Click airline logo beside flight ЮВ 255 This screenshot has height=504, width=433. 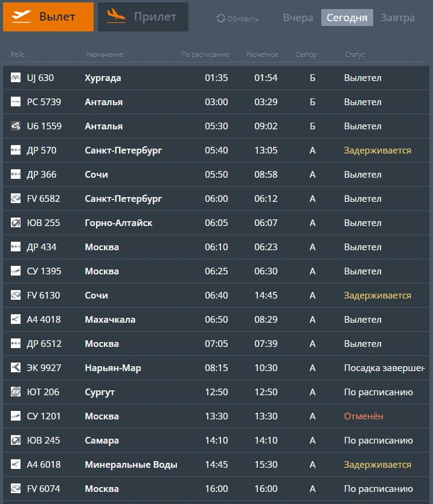pyautogui.click(x=16, y=223)
